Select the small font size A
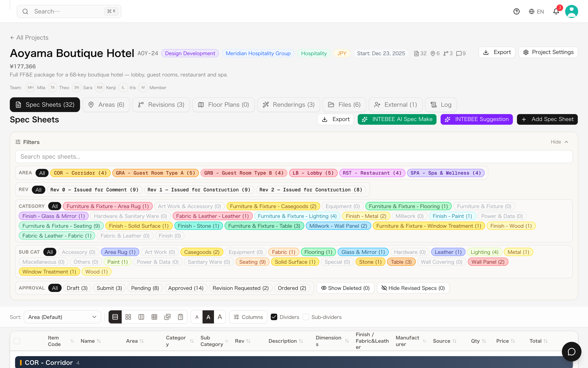 coord(197,317)
